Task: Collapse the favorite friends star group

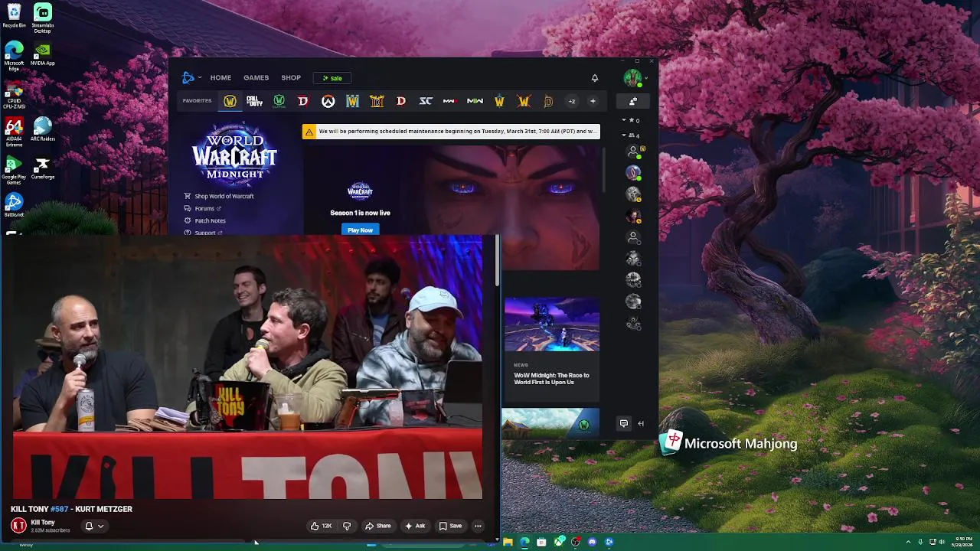Action: (629, 120)
